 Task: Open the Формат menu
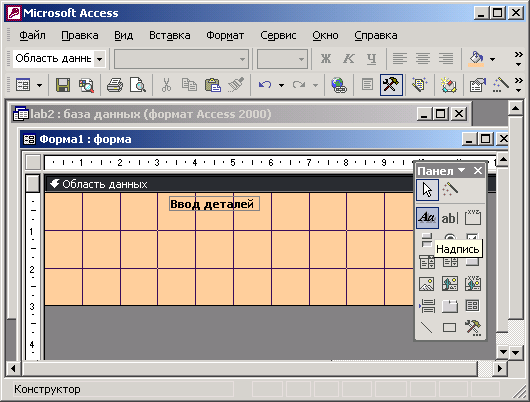click(x=225, y=35)
